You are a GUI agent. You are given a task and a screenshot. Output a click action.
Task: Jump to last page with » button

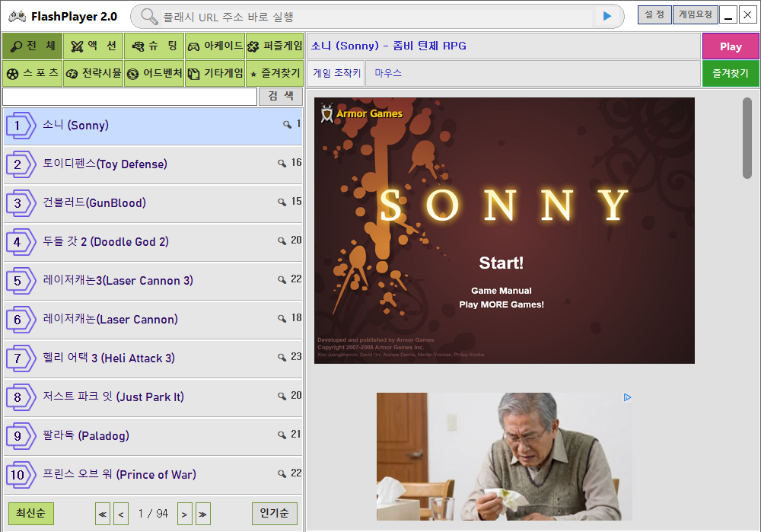(x=203, y=514)
